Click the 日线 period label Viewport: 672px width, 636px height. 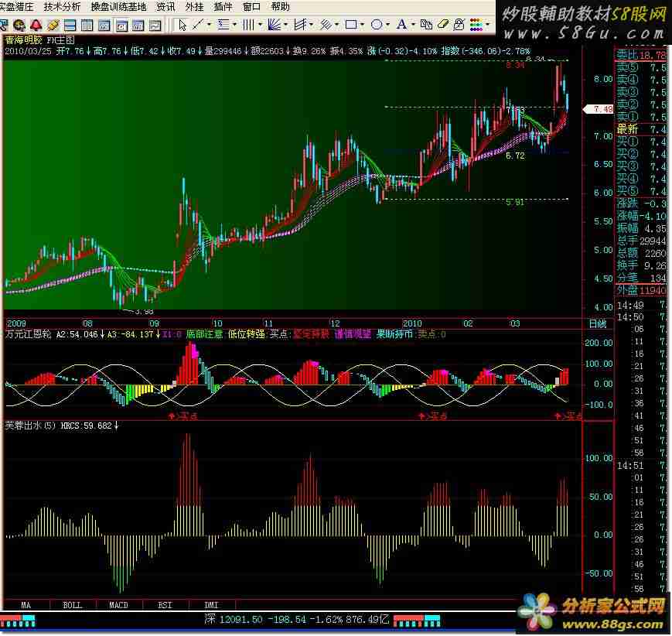point(598,323)
